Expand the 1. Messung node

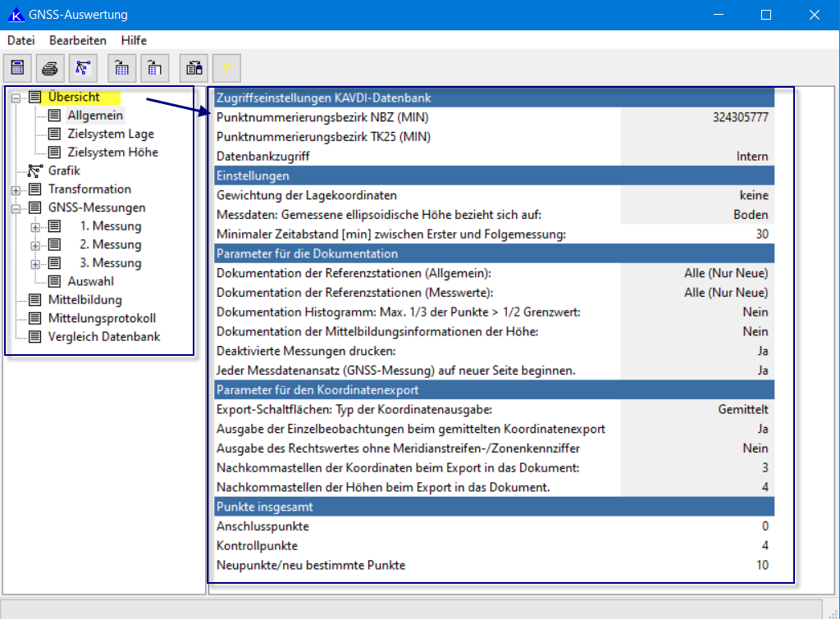(x=35, y=227)
